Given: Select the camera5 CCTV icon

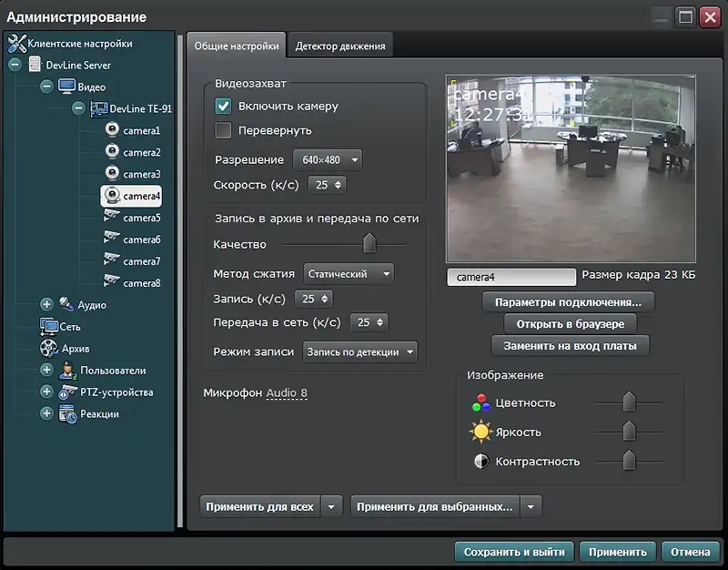Looking at the screenshot, I should tap(111, 216).
